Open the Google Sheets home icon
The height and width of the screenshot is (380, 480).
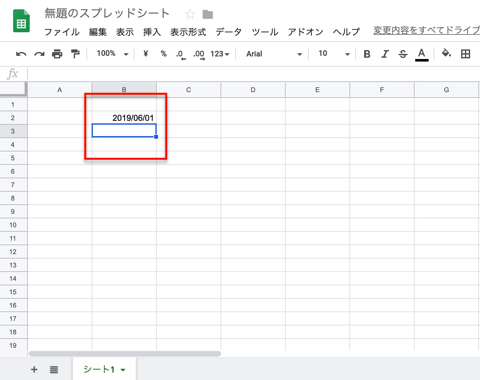tap(21, 21)
